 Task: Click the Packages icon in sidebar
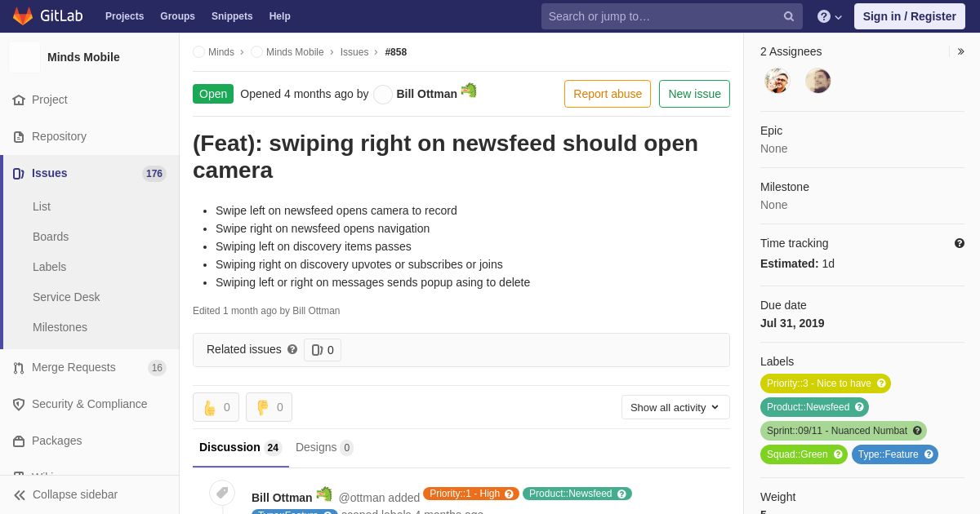[19, 441]
